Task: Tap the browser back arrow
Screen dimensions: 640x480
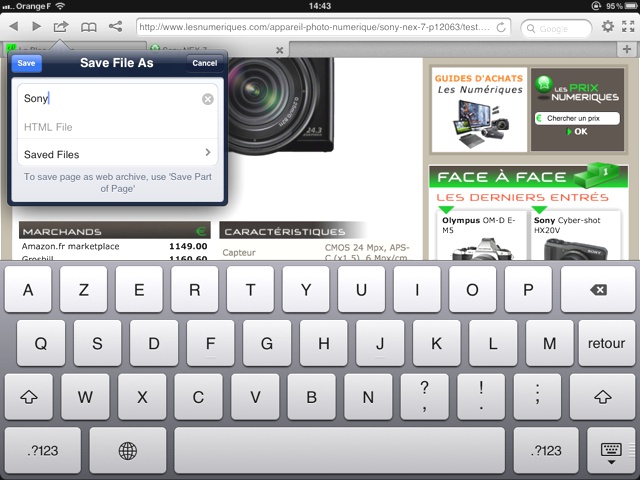Action: click(13, 27)
